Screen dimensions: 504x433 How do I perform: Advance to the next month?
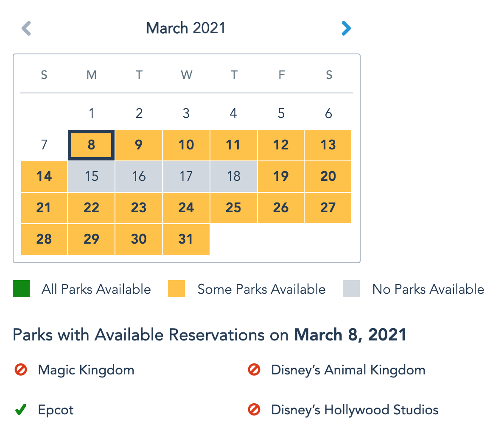click(x=346, y=28)
